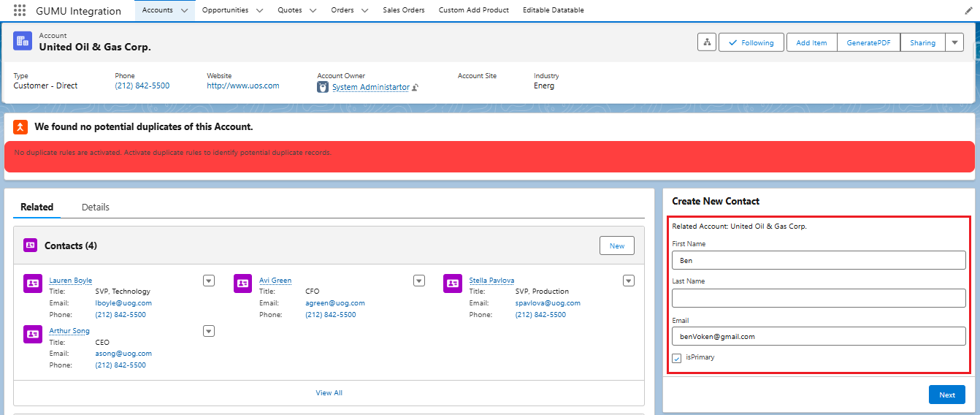Viewport: 980px width, 415px height.
Task: Click the GeneratePDF button
Action: pyautogui.click(x=868, y=42)
